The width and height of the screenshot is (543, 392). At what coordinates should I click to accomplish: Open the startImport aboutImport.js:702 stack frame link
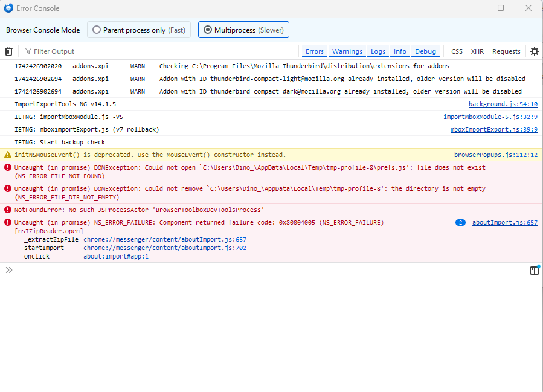pyautogui.click(x=164, y=248)
